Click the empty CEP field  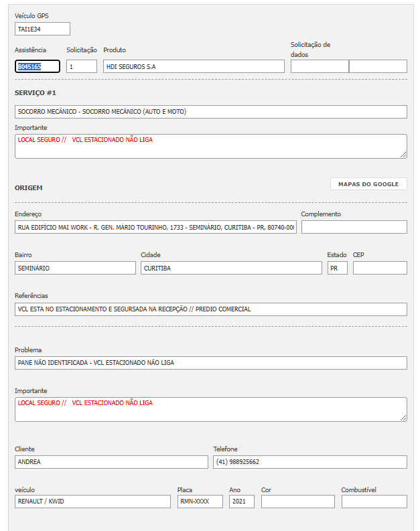point(380,268)
